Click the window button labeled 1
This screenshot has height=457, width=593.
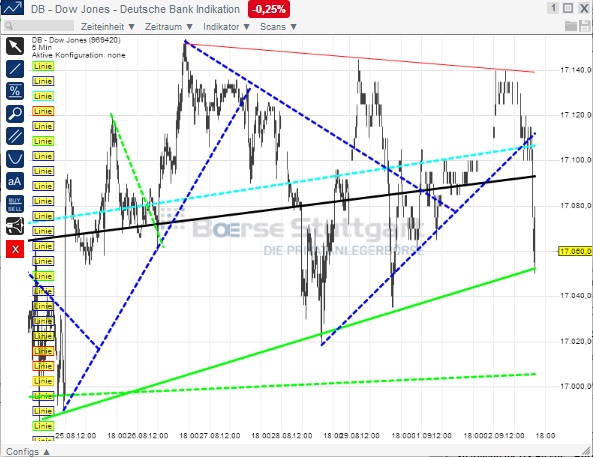553,8
